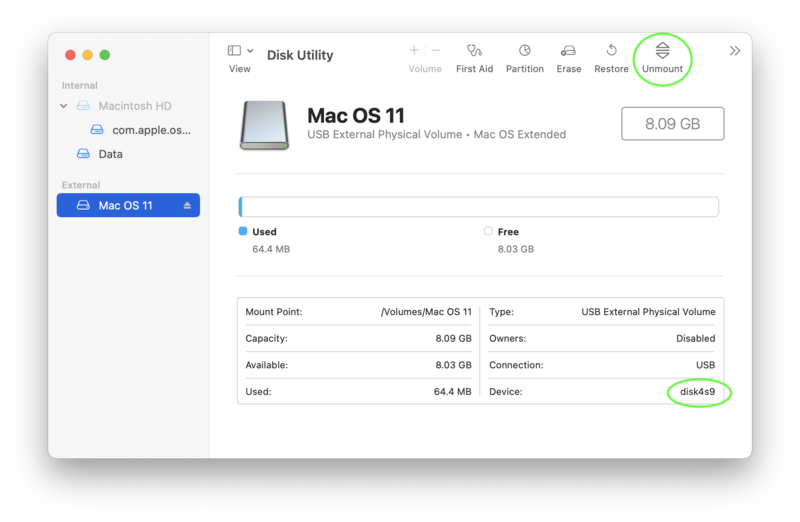Click the 8.09 GB size box
800x522 pixels.
tap(672, 123)
